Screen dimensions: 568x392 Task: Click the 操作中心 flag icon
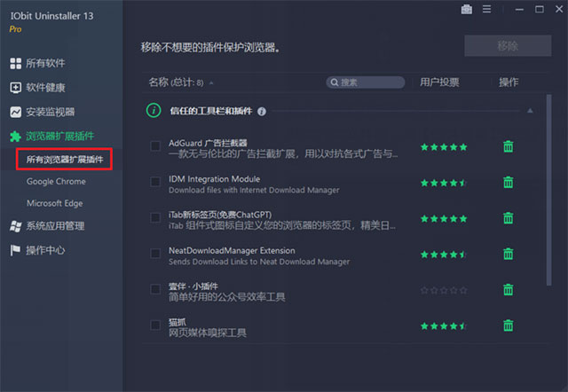click(x=15, y=250)
